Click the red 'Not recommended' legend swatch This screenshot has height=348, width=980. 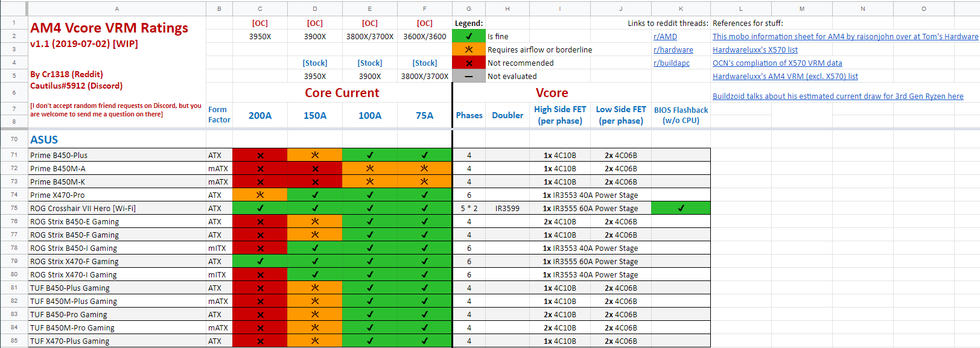[x=469, y=63]
